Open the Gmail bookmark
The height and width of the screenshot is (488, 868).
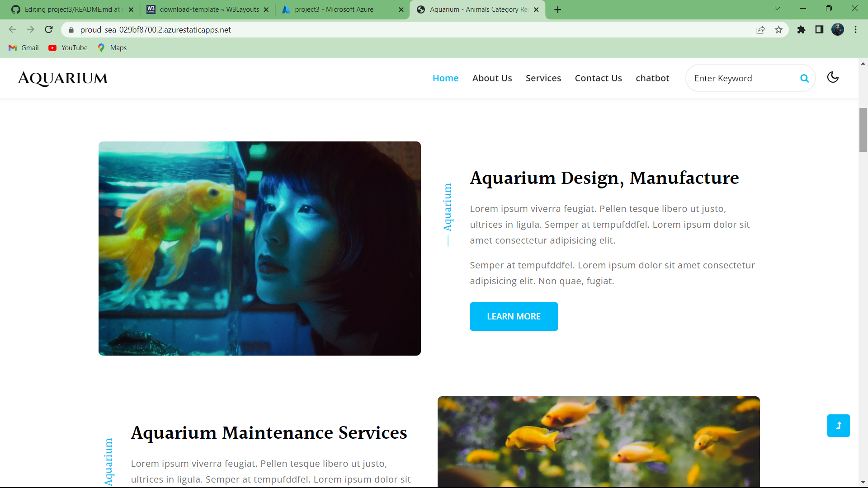pos(24,48)
